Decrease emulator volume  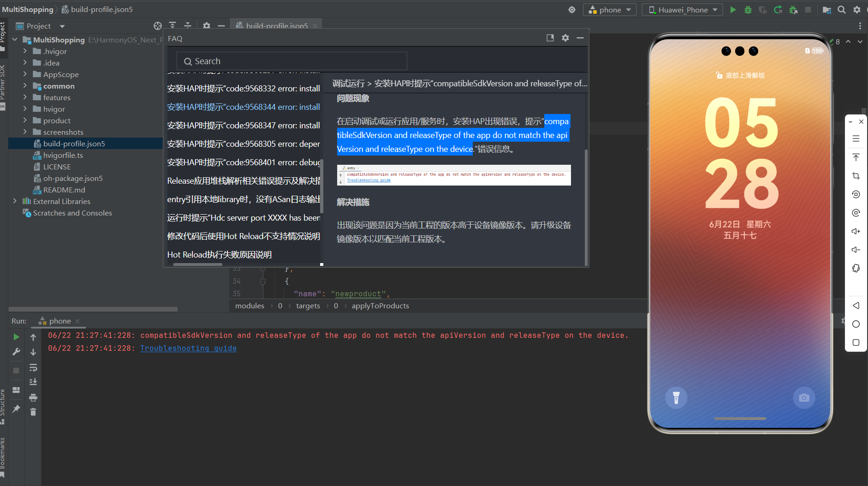click(856, 250)
